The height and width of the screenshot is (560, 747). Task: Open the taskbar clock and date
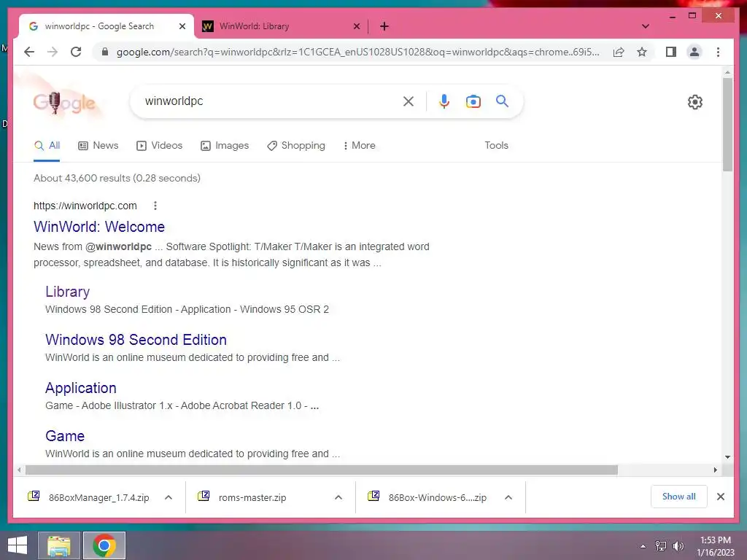[x=715, y=546]
